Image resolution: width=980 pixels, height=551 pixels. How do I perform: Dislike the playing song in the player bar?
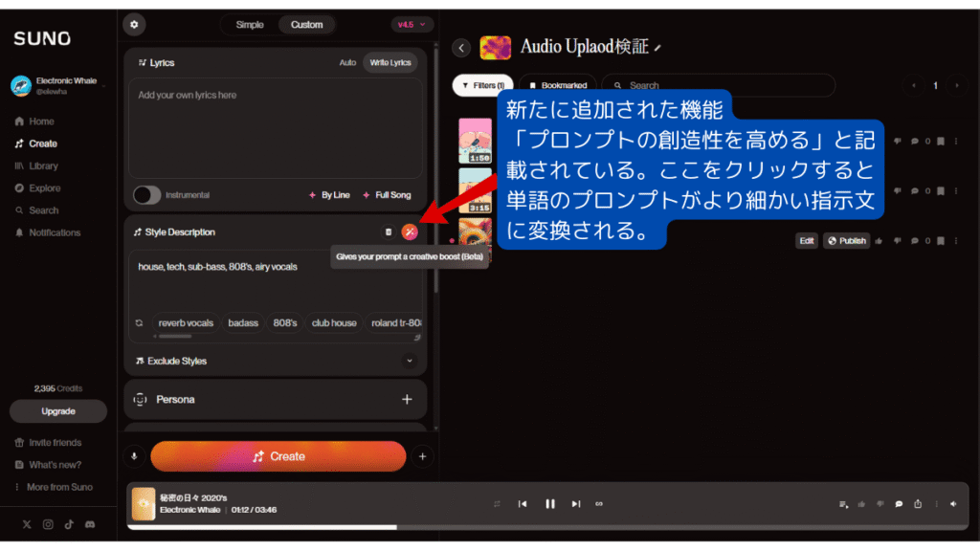880,504
